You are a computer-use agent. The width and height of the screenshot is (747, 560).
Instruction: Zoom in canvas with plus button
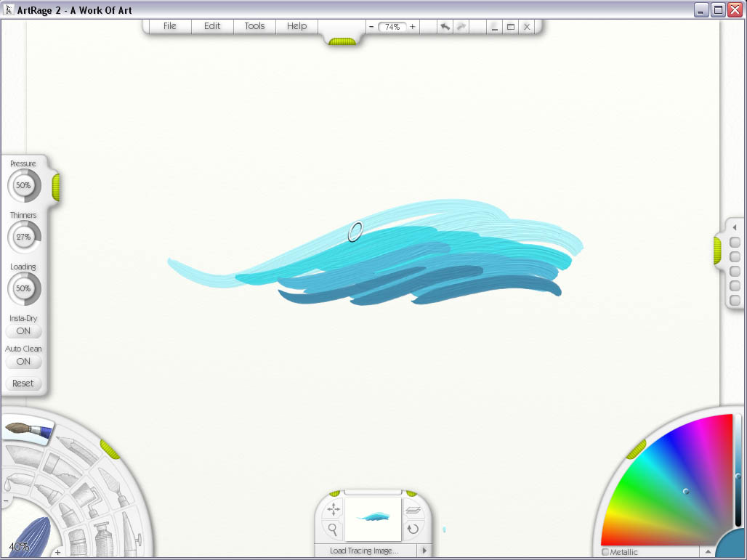413,27
